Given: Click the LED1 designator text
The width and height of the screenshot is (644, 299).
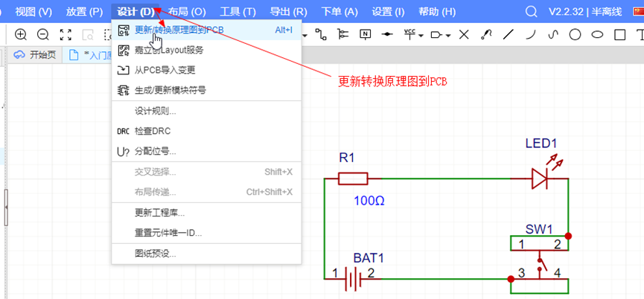Looking at the screenshot, I should [x=541, y=144].
